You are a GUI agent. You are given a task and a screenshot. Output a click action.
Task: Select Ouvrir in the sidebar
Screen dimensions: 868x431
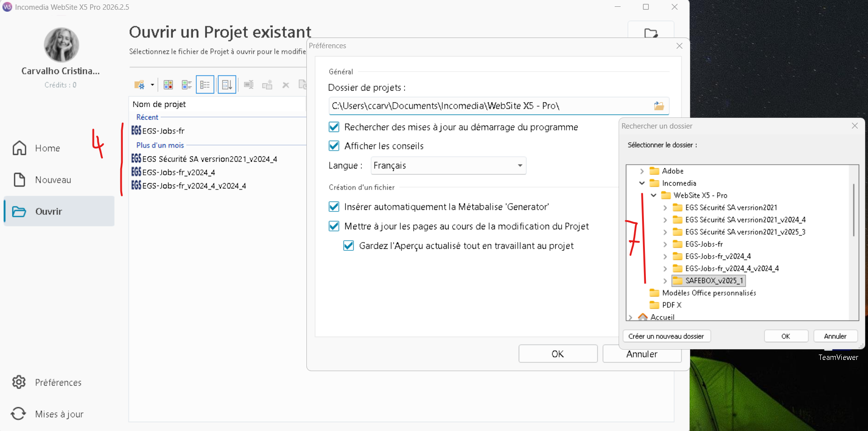tap(59, 211)
